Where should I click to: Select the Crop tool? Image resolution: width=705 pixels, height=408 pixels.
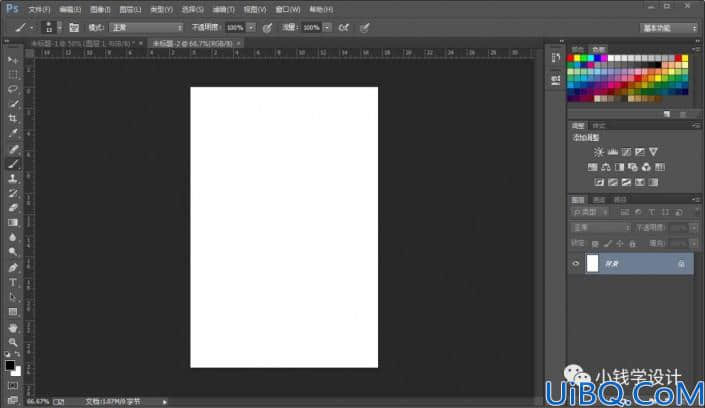point(13,118)
